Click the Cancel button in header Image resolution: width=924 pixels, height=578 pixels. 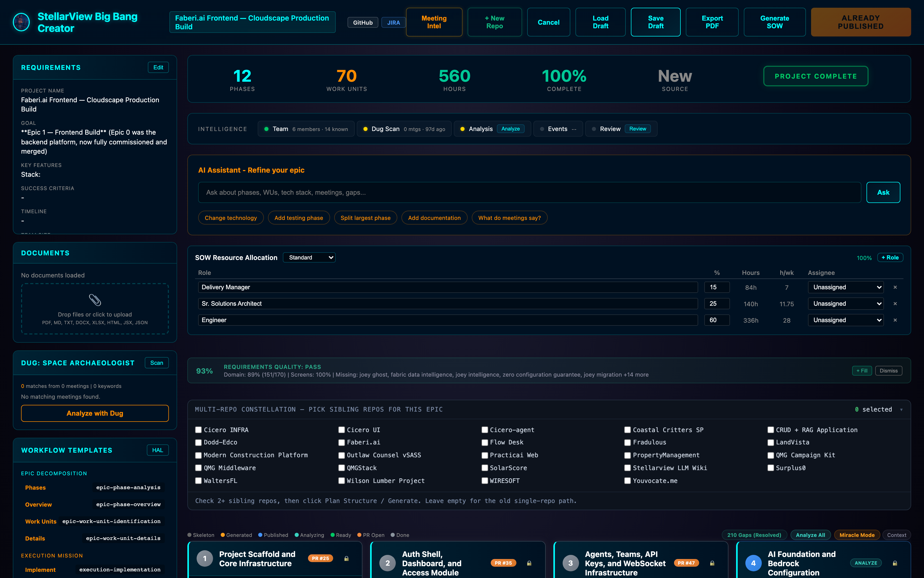click(549, 22)
